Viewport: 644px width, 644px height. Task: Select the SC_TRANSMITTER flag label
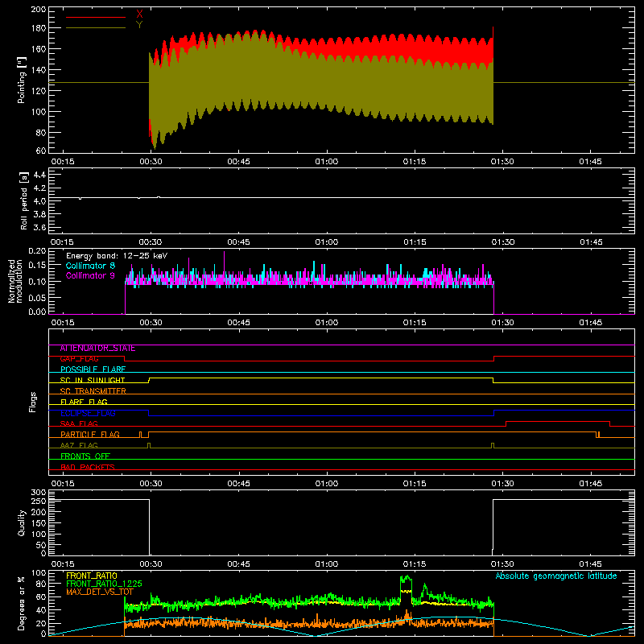coord(93,391)
